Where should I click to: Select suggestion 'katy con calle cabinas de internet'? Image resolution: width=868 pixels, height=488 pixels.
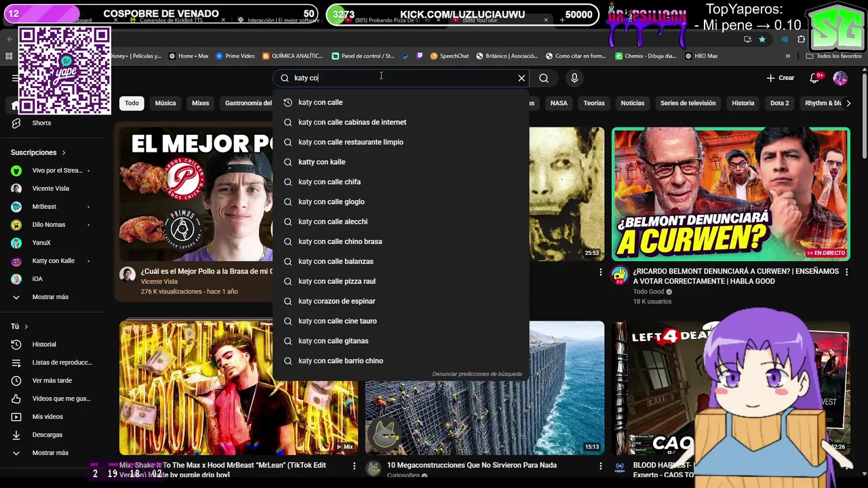(401, 122)
